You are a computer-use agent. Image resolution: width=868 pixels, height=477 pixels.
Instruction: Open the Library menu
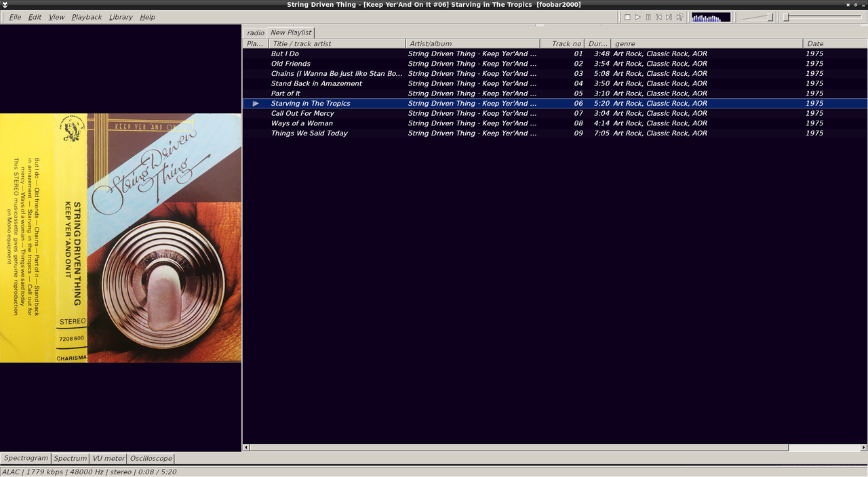[x=121, y=17]
